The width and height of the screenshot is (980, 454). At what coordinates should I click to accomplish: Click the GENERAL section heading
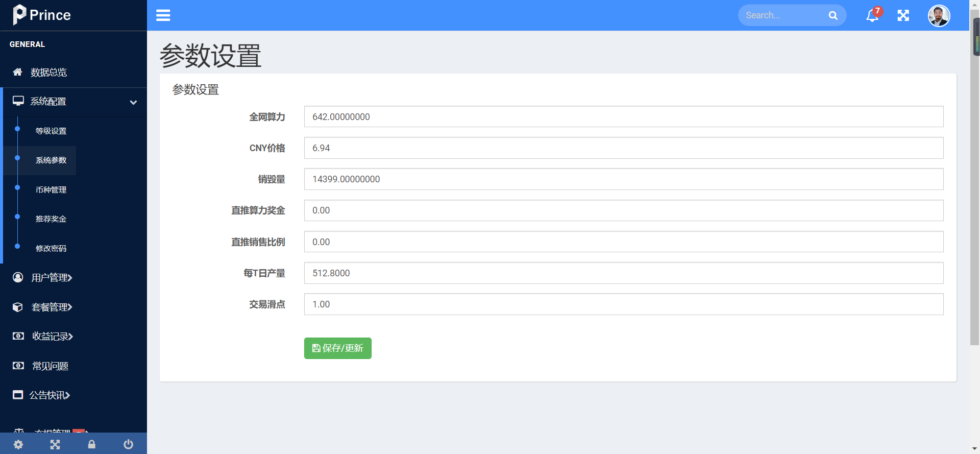tap(27, 44)
